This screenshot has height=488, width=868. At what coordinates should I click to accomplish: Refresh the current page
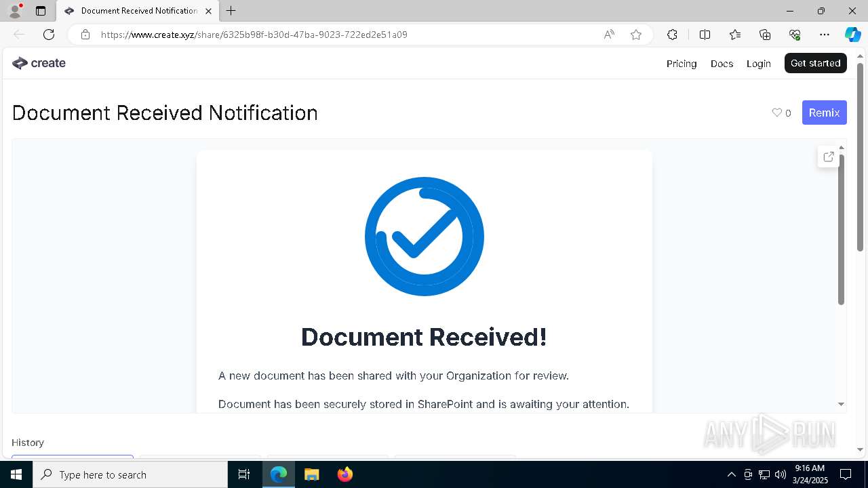(x=49, y=35)
